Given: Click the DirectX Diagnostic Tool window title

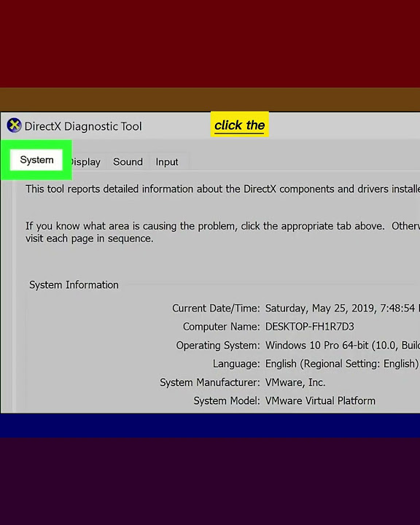Looking at the screenshot, I should pyautogui.click(x=83, y=126).
